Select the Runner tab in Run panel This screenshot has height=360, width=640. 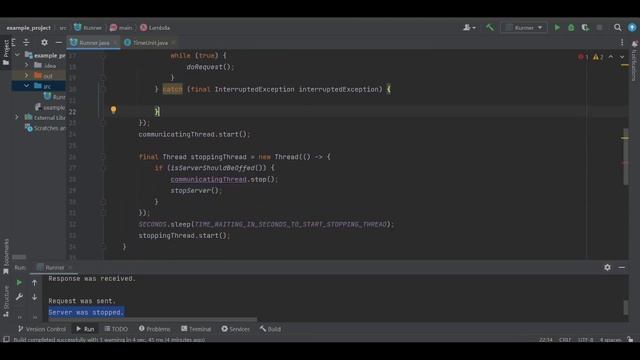(54, 267)
